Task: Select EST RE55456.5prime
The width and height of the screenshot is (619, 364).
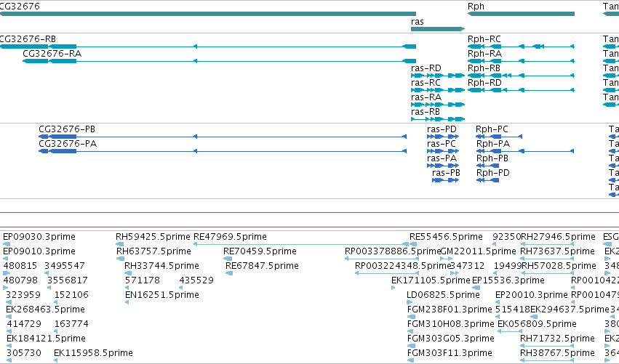Action: [446, 237]
